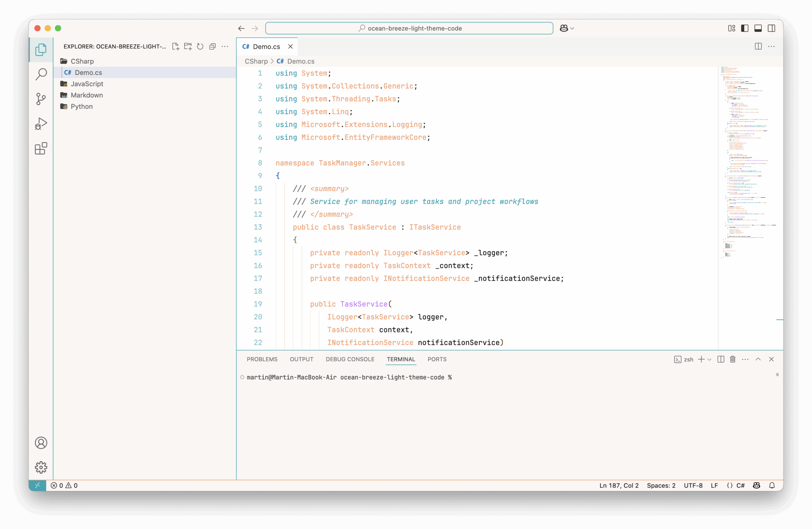
Task: Click CSharp in the breadcrumb path
Action: tap(256, 61)
